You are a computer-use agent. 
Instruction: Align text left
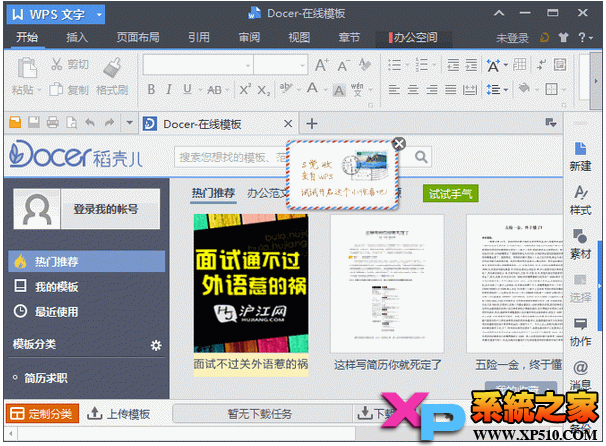(x=394, y=90)
